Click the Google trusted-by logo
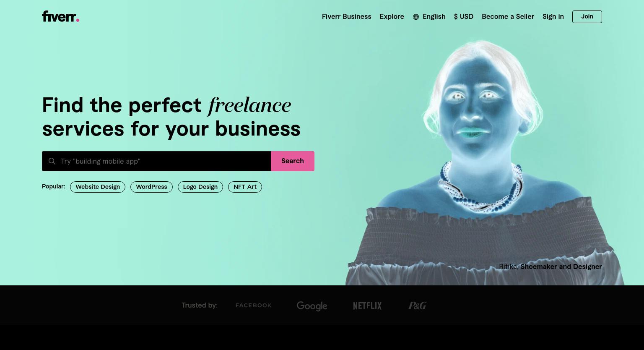The image size is (644, 350). coord(312,306)
